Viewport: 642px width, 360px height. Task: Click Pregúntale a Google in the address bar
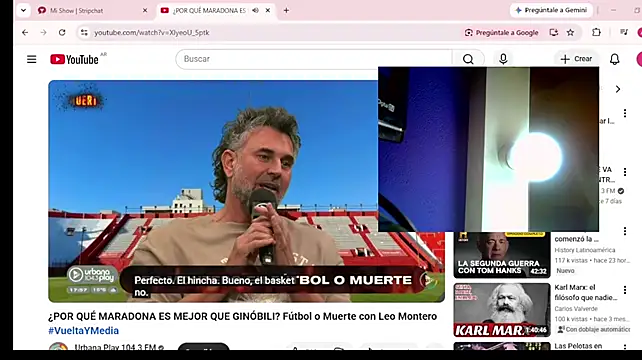pos(501,33)
